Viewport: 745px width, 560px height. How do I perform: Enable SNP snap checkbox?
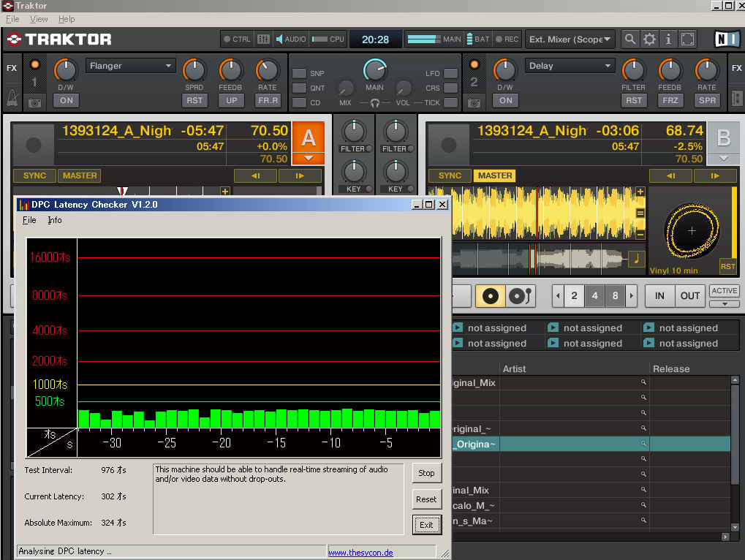(x=299, y=73)
